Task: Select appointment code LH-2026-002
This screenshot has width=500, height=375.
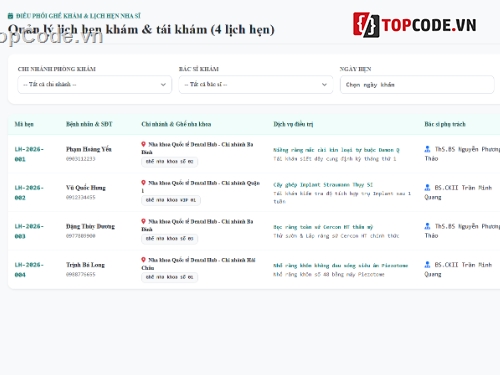Action: click(29, 193)
